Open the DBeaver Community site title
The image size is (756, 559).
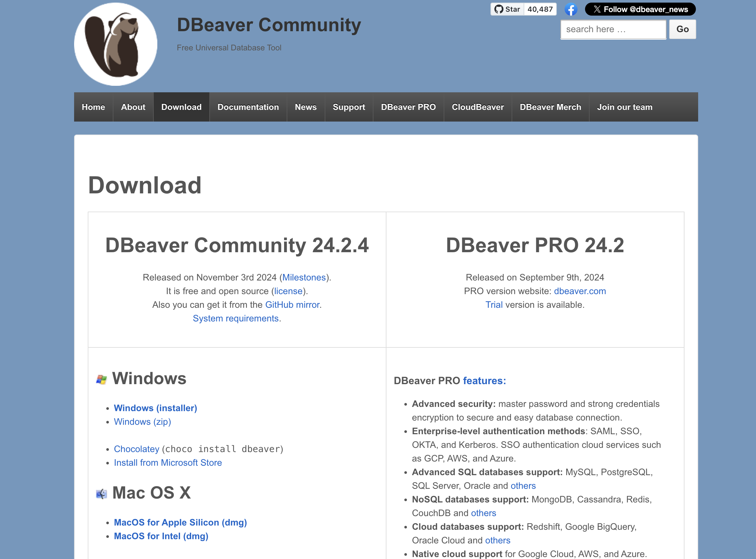269,25
